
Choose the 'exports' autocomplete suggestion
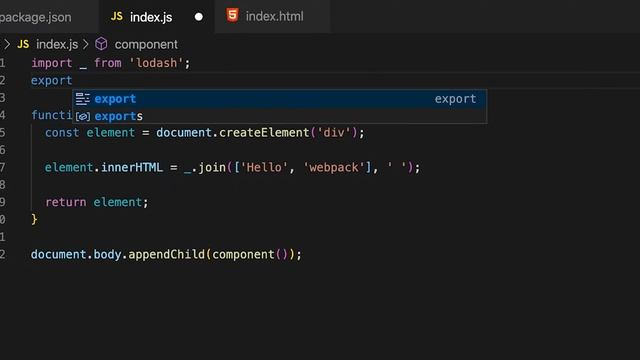[280, 116]
